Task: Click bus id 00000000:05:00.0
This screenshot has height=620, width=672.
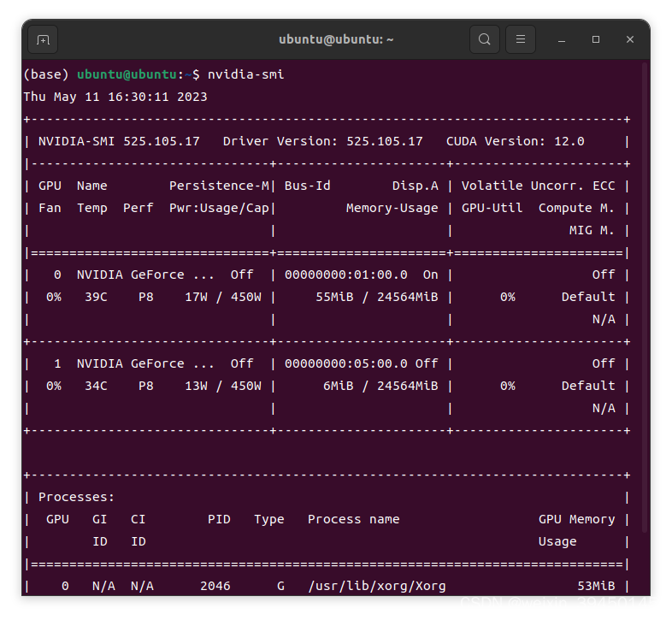Action: (x=346, y=364)
